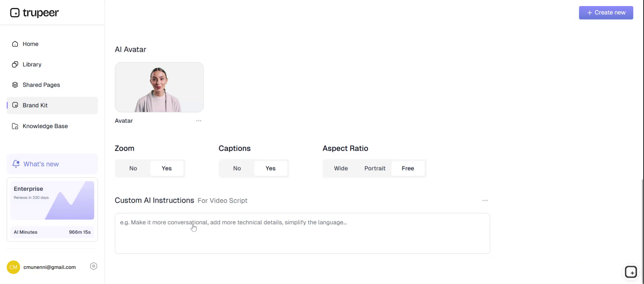Click the floating trupeer widget icon
Image resolution: width=644 pixels, height=284 pixels.
click(x=631, y=272)
